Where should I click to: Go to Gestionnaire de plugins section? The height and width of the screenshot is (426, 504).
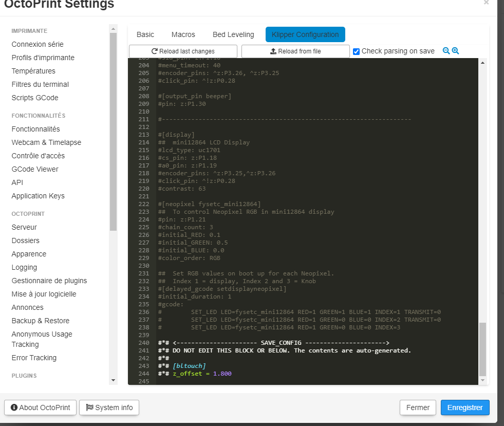(x=49, y=281)
